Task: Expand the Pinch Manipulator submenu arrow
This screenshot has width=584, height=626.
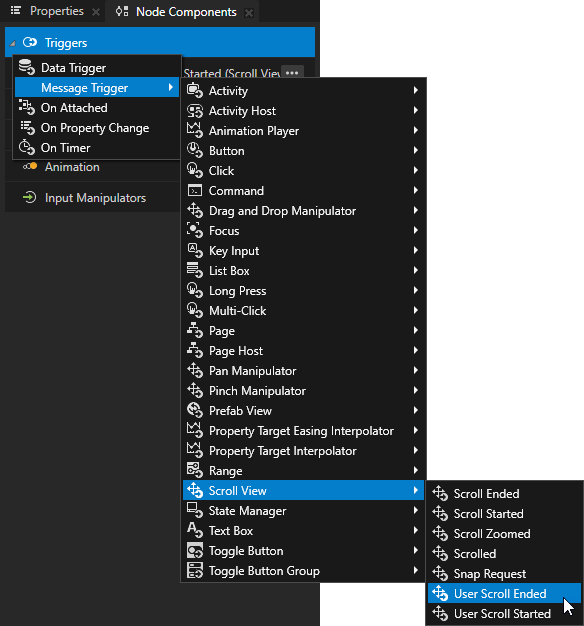Action: (x=416, y=390)
